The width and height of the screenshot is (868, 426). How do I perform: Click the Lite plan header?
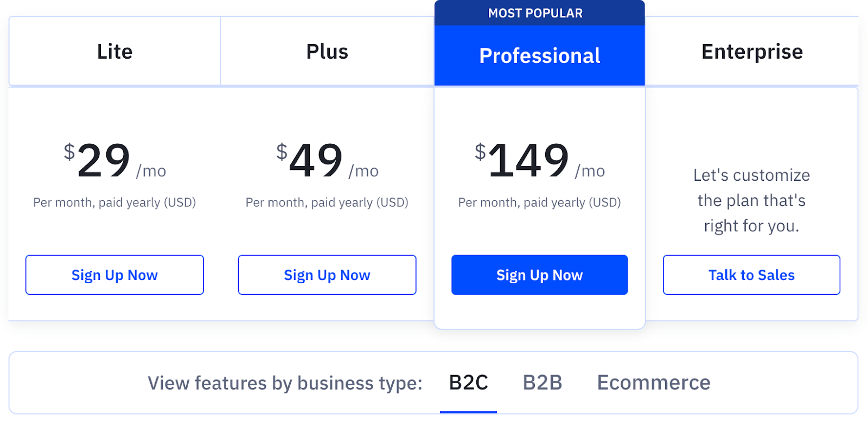click(x=114, y=51)
